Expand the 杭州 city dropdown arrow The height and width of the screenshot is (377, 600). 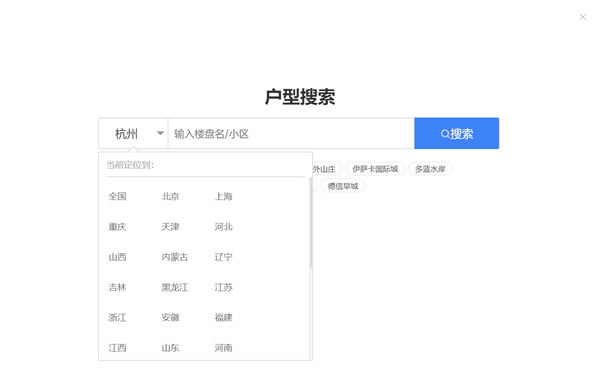point(160,133)
